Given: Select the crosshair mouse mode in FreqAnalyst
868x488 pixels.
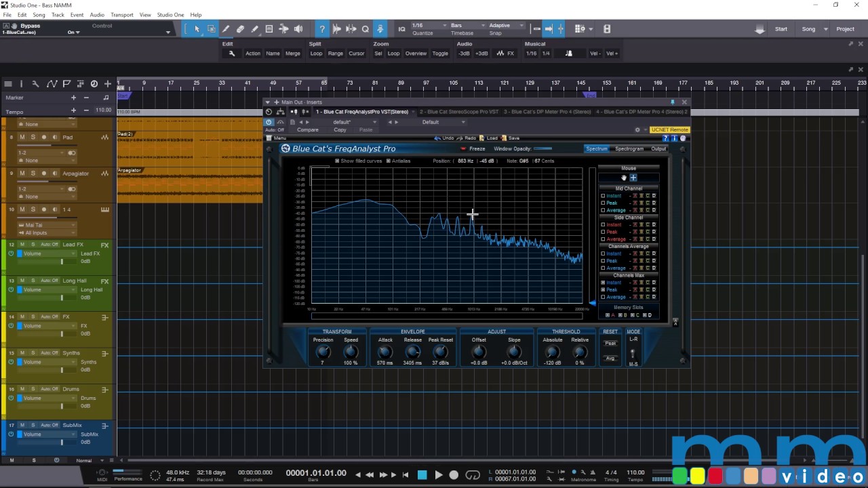Looking at the screenshot, I should [x=633, y=178].
